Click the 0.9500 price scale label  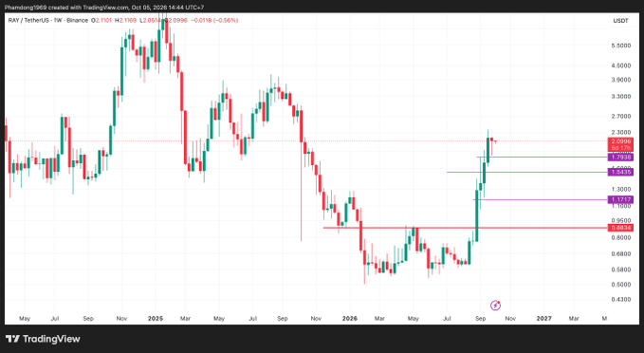tap(620, 220)
